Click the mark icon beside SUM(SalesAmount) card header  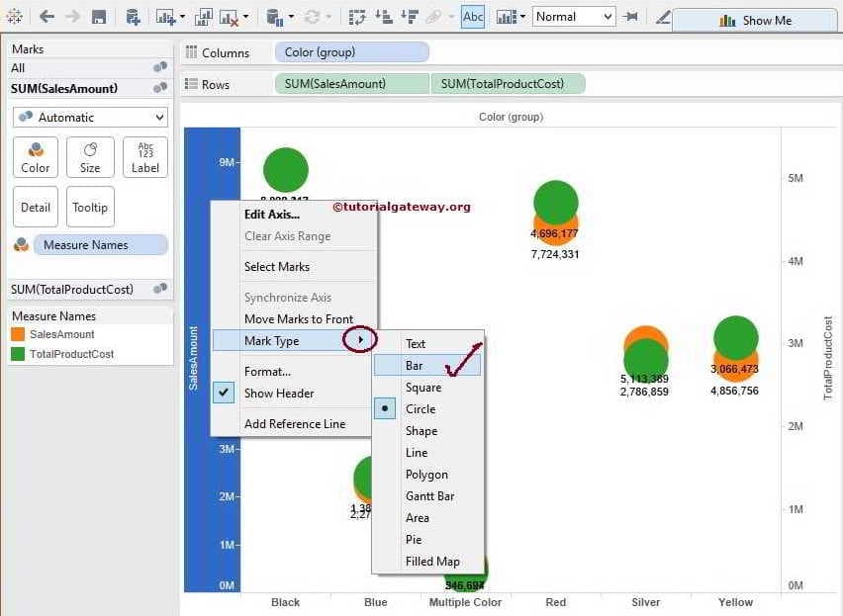(x=160, y=88)
